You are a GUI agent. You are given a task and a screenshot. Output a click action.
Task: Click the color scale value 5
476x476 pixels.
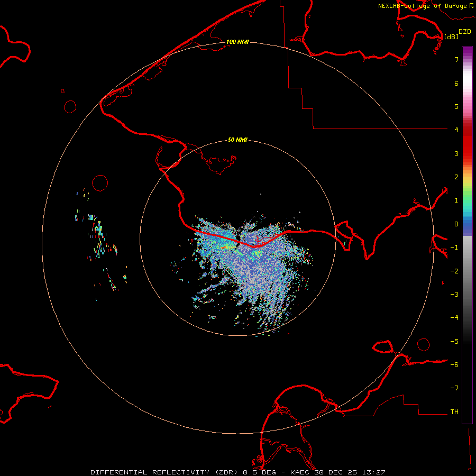pos(456,106)
